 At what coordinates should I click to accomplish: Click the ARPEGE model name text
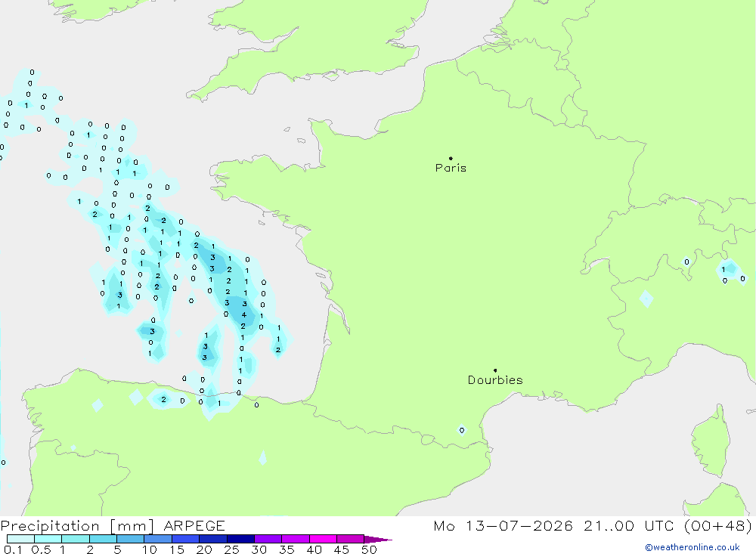[x=194, y=525]
